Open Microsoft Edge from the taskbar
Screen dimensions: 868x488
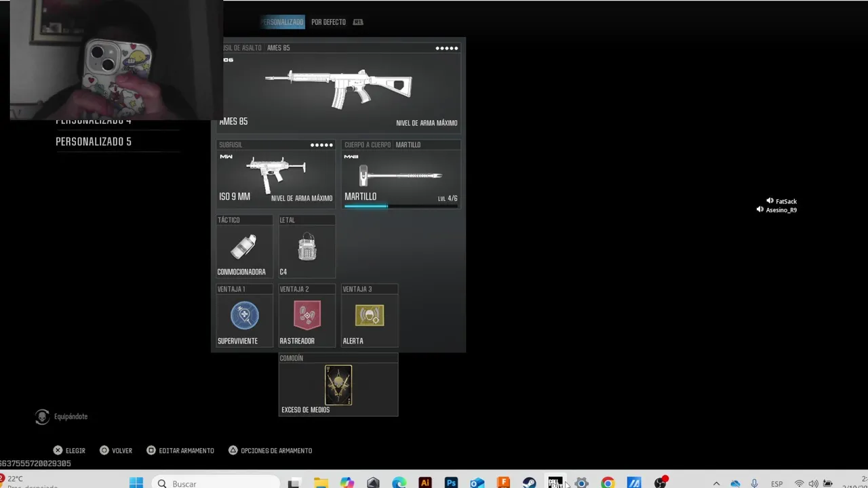click(399, 483)
